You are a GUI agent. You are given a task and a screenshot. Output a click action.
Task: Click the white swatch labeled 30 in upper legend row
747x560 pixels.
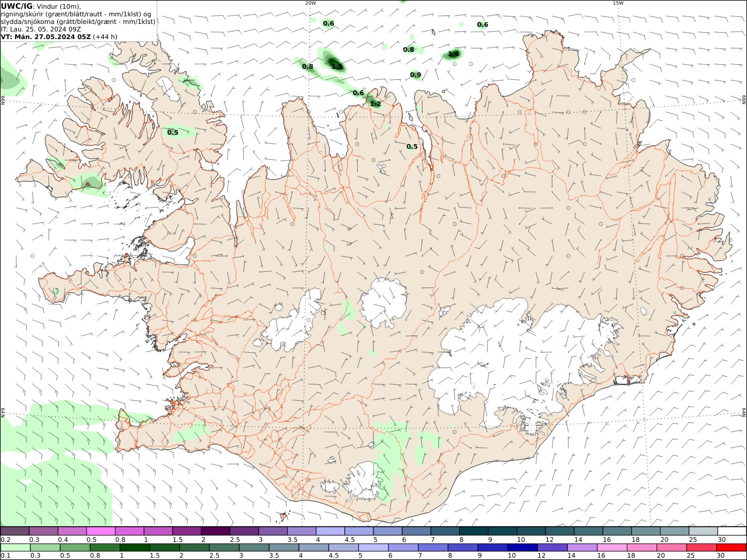pos(732,531)
